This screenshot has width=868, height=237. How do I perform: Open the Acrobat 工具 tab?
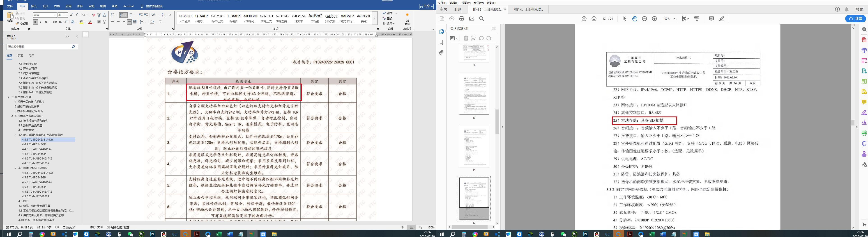pos(457,9)
